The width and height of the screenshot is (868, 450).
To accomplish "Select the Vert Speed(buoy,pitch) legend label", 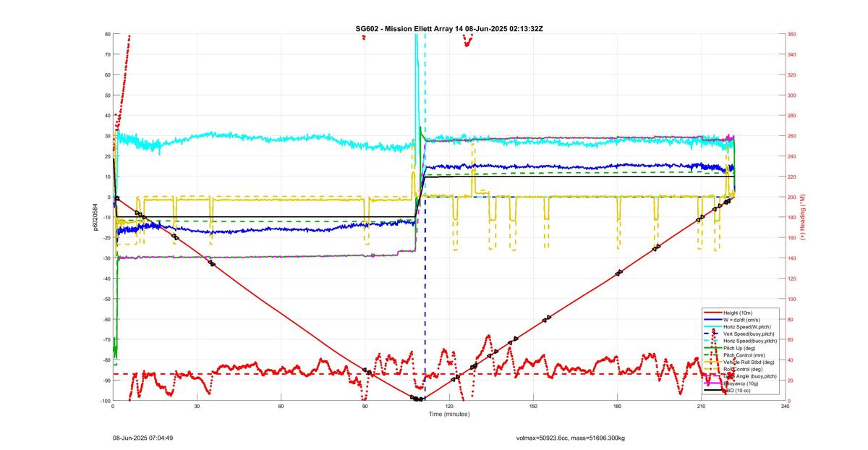I will point(749,334).
